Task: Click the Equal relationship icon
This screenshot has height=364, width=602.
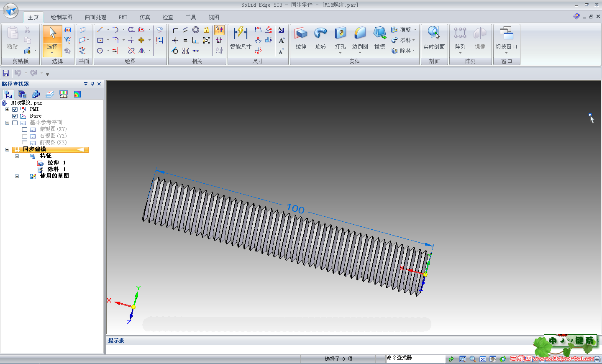Action: pos(185,40)
